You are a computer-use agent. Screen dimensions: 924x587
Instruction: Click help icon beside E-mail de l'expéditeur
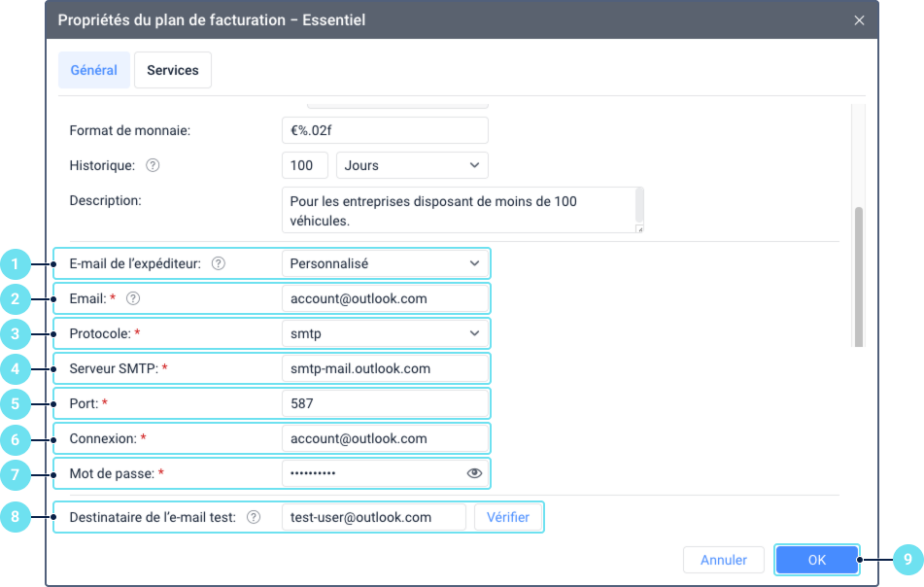(219, 263)
